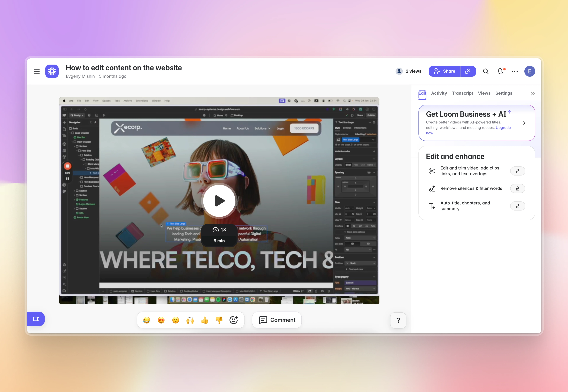Expand the Get Loom Business + AI card arrow

524,123
